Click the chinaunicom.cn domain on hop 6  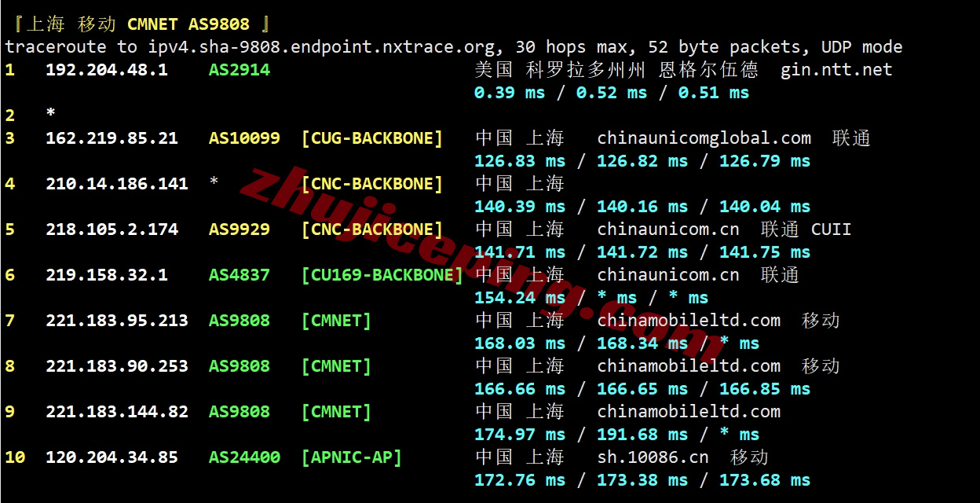pyautogui.click(x=667, y=274)
